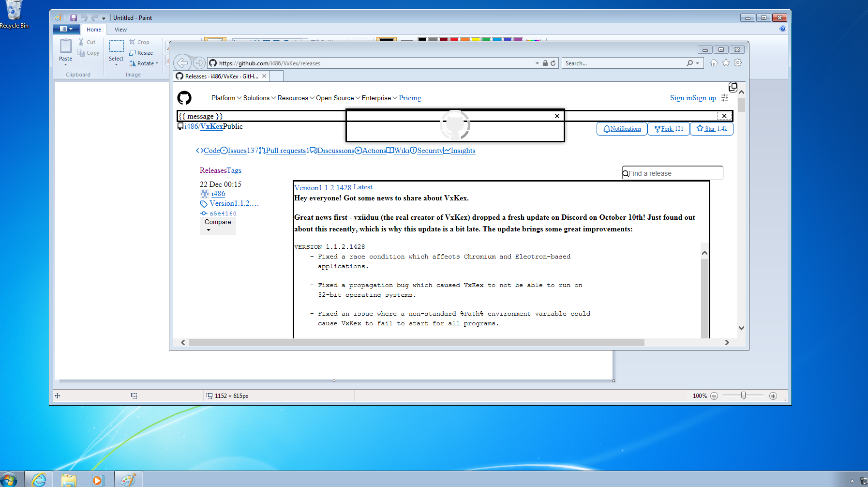
Task: Go back with the browser back arrow
Action: (182, 62)
